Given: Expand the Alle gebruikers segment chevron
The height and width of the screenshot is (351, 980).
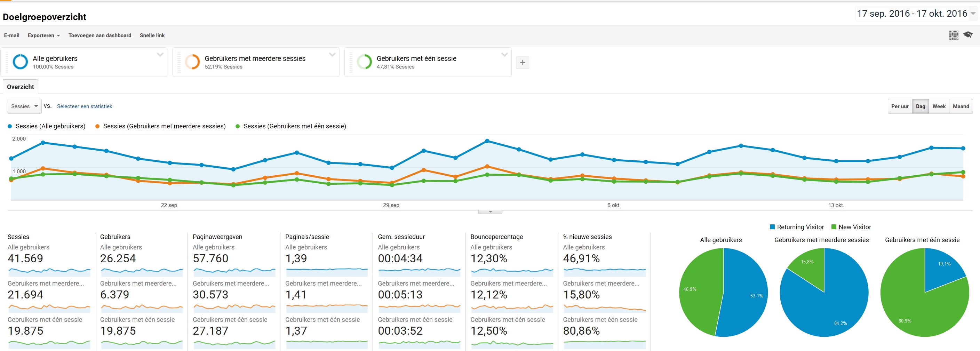Looking at the screenshot, I should click(160, 55).
